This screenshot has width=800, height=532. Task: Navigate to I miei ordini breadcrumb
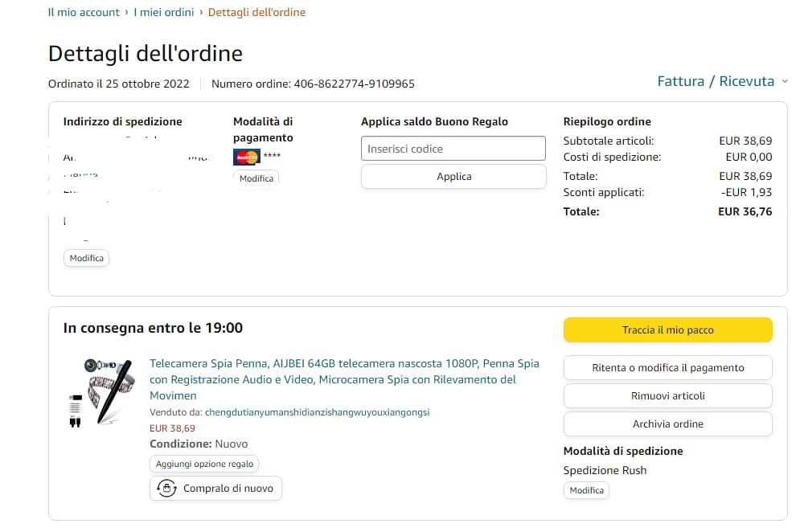point(163,12)
